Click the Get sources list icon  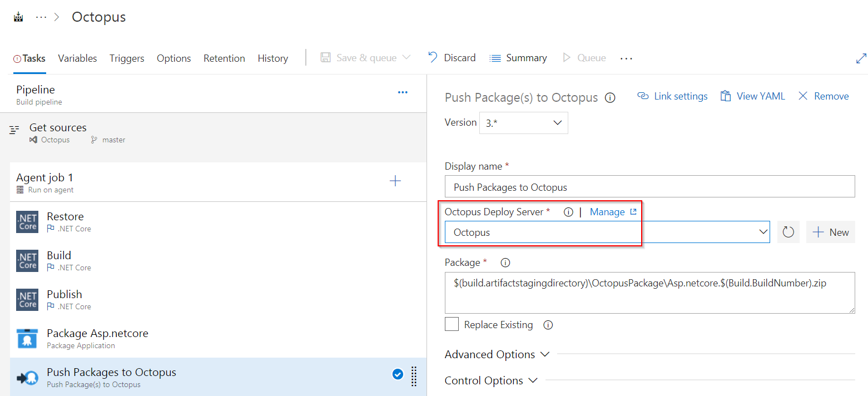coord(14,130)
